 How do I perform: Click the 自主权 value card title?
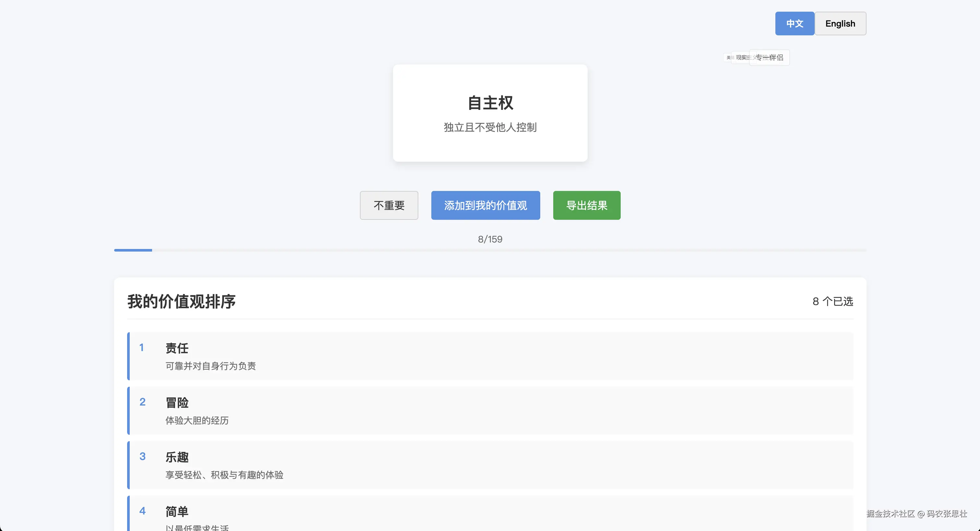490,103
